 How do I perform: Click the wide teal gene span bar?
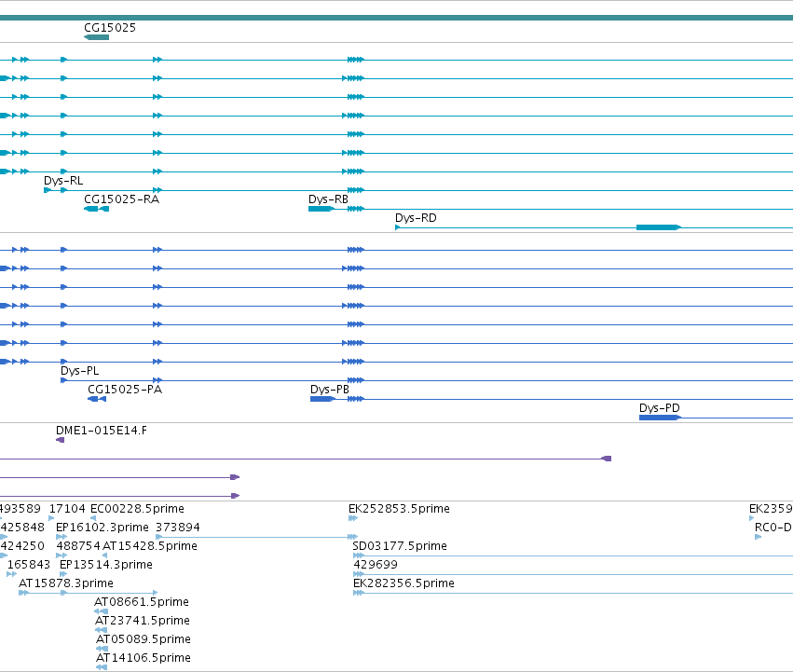(397, 18)
